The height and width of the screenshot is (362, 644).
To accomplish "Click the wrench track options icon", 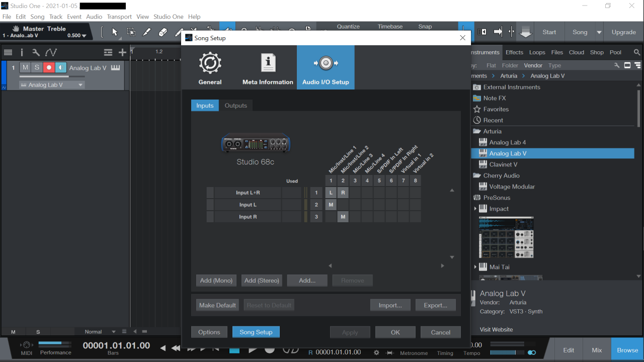I will click(x=36, y=52).
